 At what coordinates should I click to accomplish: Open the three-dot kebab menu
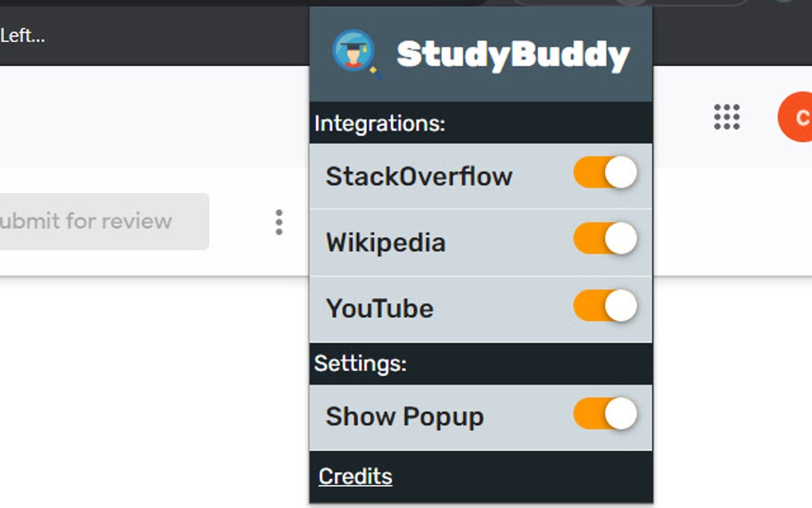coord(279,223)
